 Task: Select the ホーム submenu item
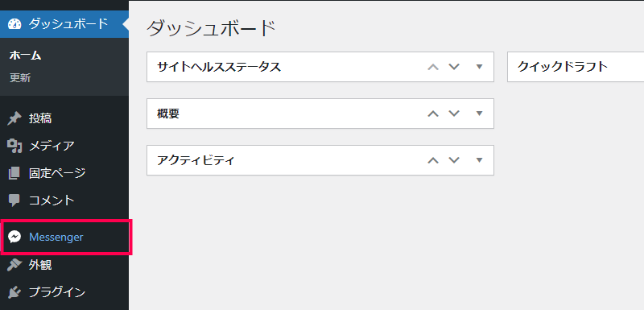(x=25, y=56)
